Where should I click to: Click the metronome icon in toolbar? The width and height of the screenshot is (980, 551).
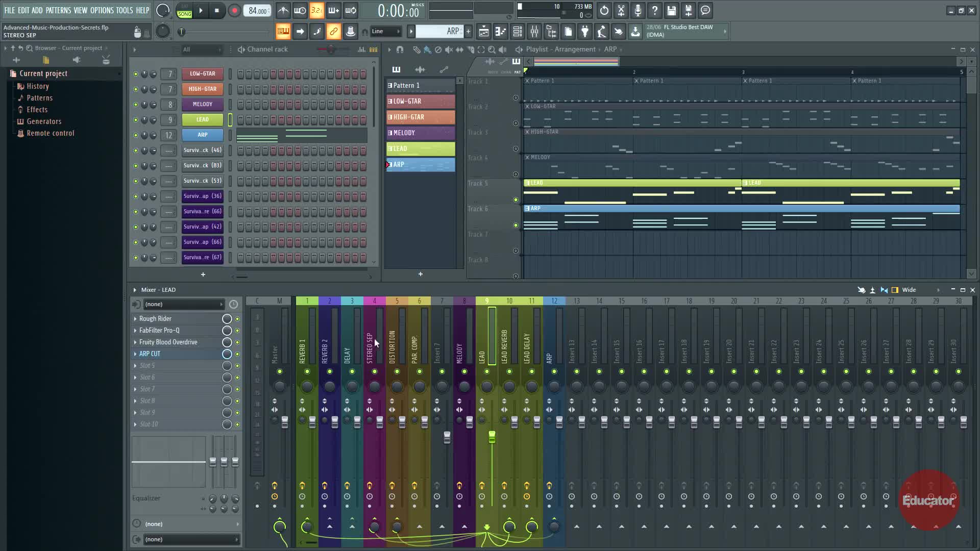tap(283, 10)
